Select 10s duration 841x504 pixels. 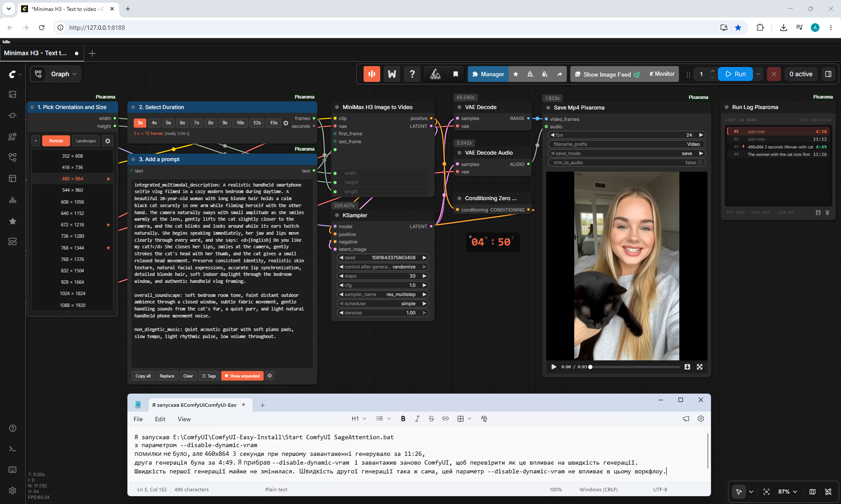tap(240, 123)
